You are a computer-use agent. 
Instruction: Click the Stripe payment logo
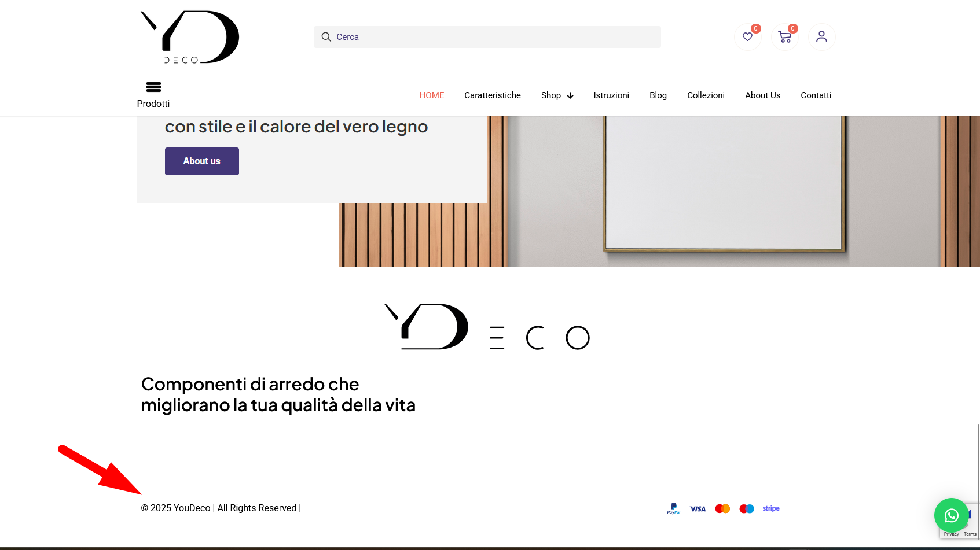(x=771, y=508)
